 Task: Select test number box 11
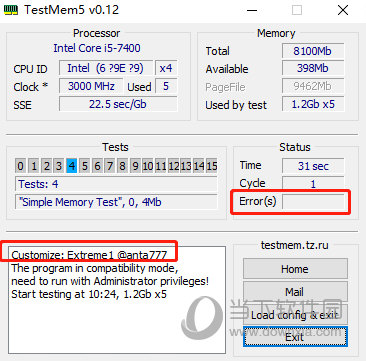160,166
